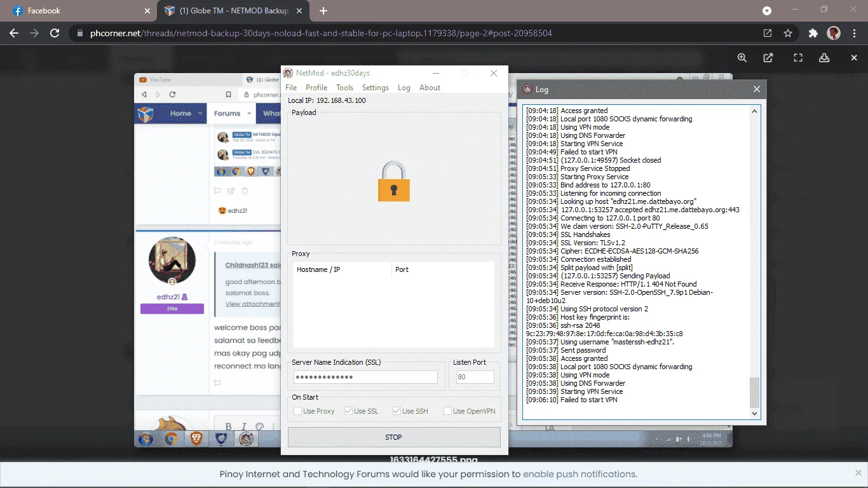Viewport: 868px width, 488px height.
Task: Close the image lightbox viewer
Action: coord(854,58)
